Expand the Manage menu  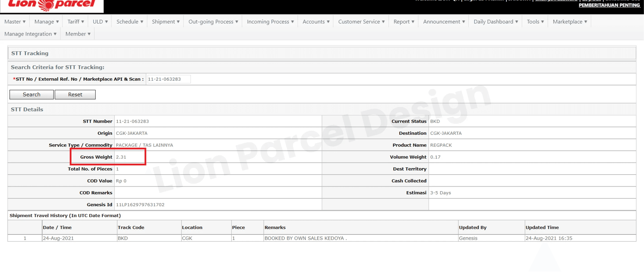(x=46, y=22)
